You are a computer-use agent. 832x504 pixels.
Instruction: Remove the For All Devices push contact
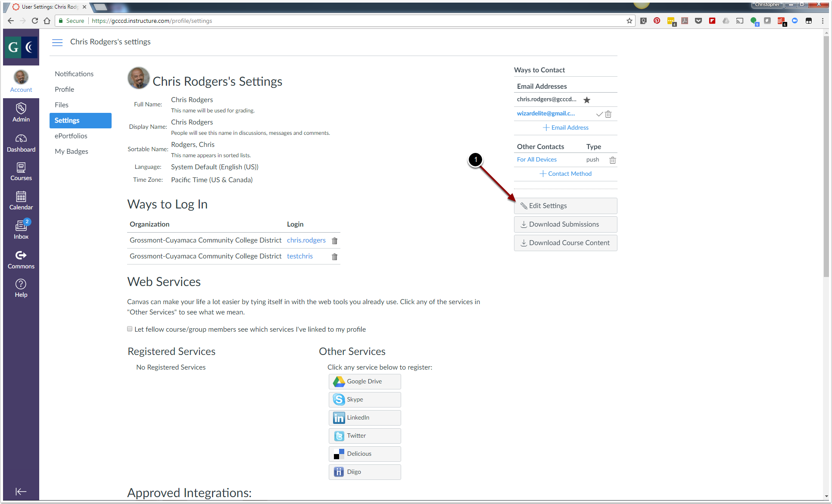tap(612, 160)
